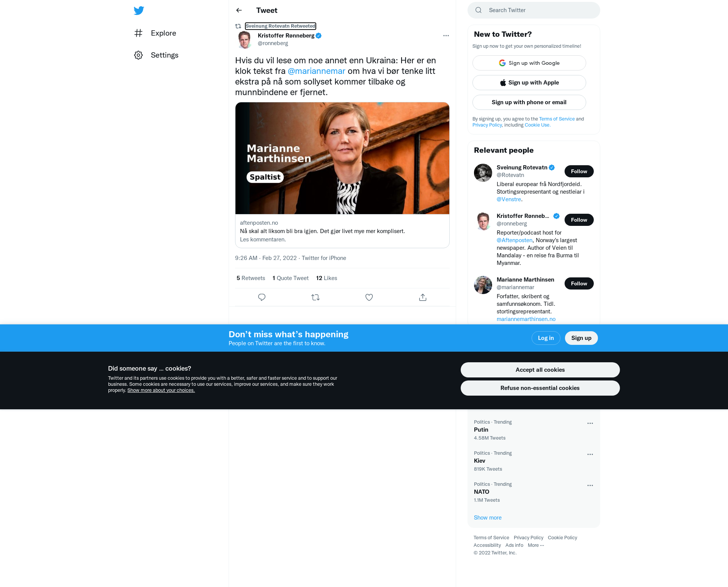728x587 pixels.
Task: Share the tweet via share icon
Action: 423,297
